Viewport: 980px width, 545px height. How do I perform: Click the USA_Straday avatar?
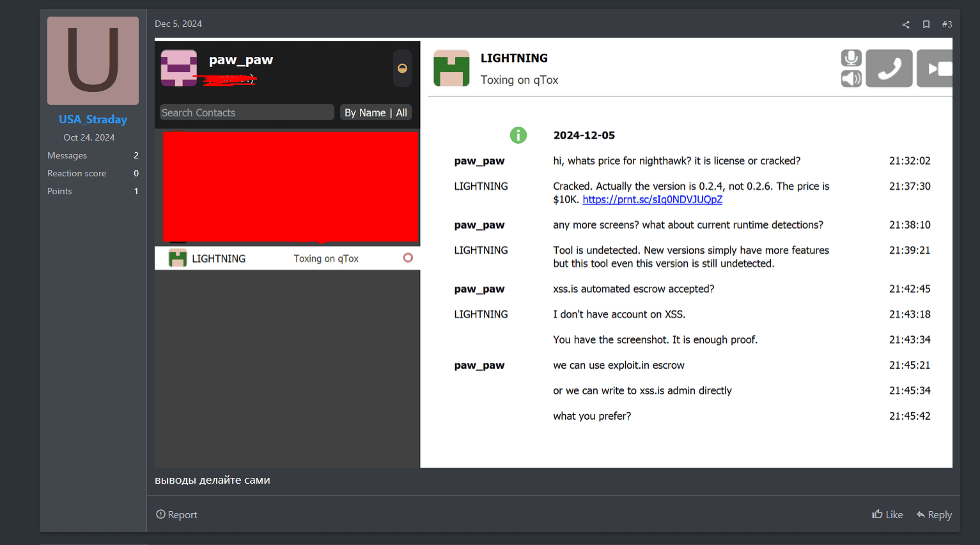93,61
